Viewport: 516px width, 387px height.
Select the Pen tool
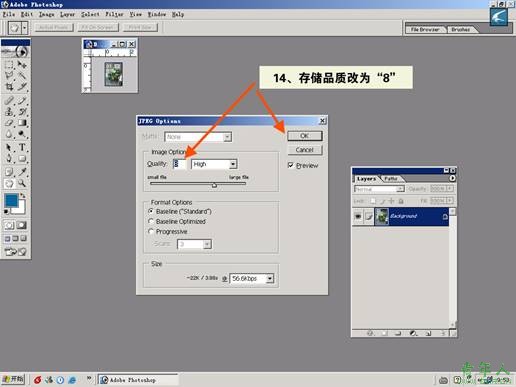click(x=9, y=158)
